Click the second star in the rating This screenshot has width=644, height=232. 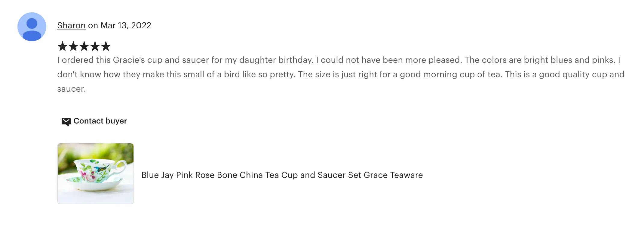(x=73, y=47)
